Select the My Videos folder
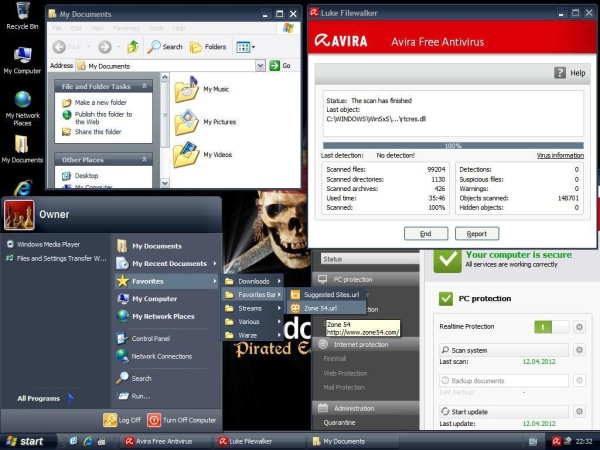Viewport: 600px width, 450px height. (x=203, y=155)
